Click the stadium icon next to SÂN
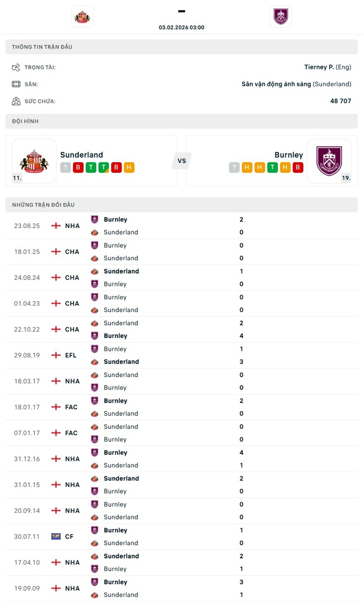 pyautogui.click(x=16, y=84)
